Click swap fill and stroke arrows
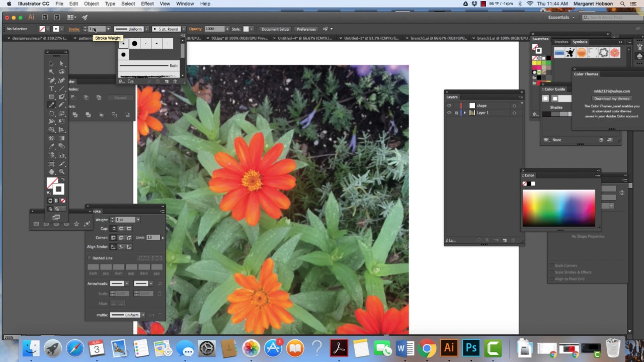Viewport: 644px width, 362px height. (x=63, y=179)
